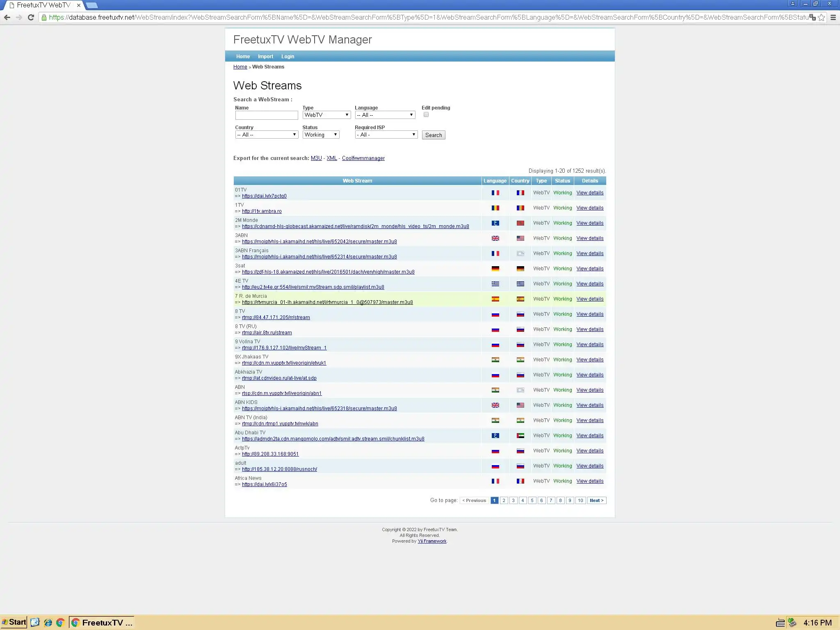The image size is (840, 630).
Task: Reload the page with refresh icon
Action: coord(31,17)
